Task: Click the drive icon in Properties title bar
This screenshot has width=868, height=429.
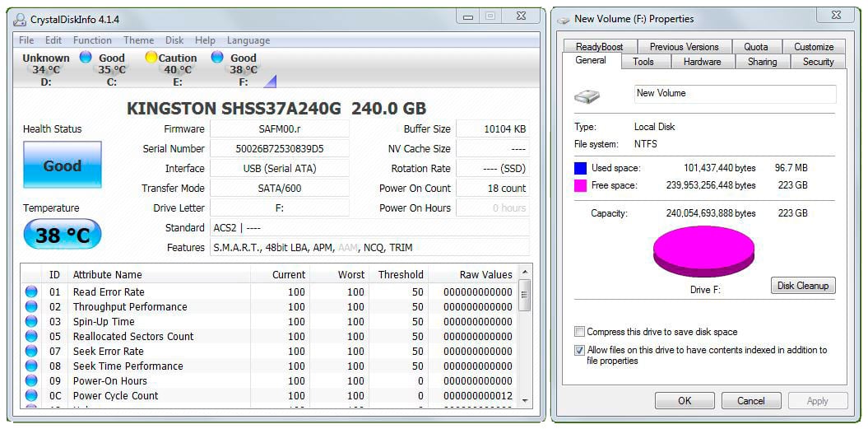Action: click(564, 20)
